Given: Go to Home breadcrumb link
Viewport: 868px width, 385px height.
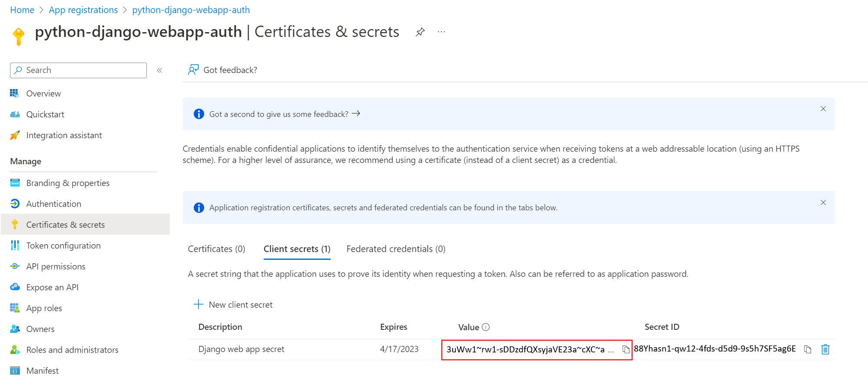Looking at the screenshot, I should pyautogui.click(x=22, y=10).
